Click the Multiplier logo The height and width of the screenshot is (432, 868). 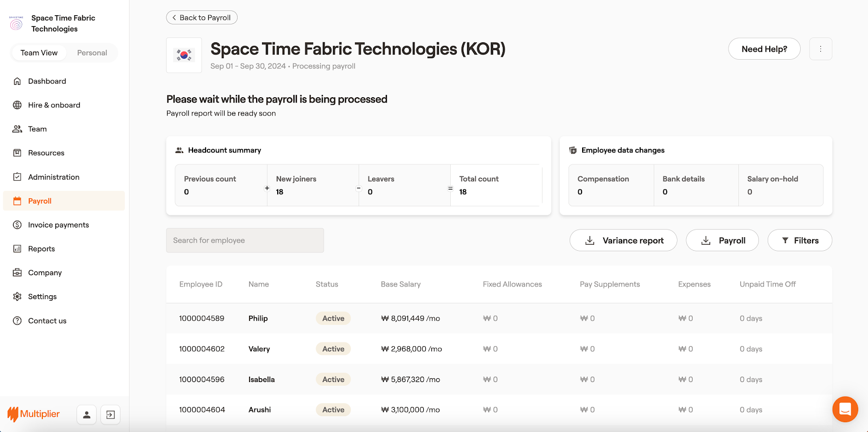34,414
